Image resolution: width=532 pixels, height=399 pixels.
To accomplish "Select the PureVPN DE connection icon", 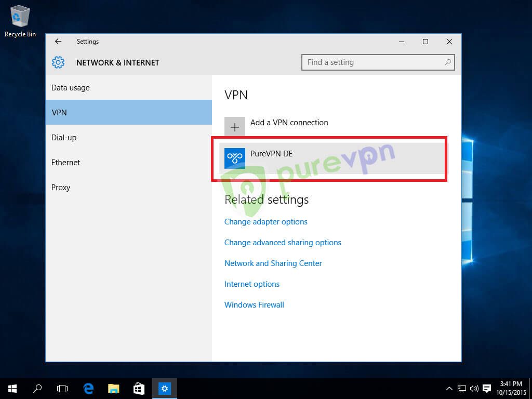I will pos(235,158).
